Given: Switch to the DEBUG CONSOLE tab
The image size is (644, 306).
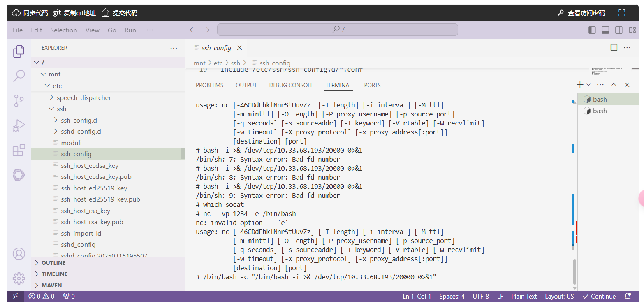Looking at the screenshot, I should [x=291, y=85].
